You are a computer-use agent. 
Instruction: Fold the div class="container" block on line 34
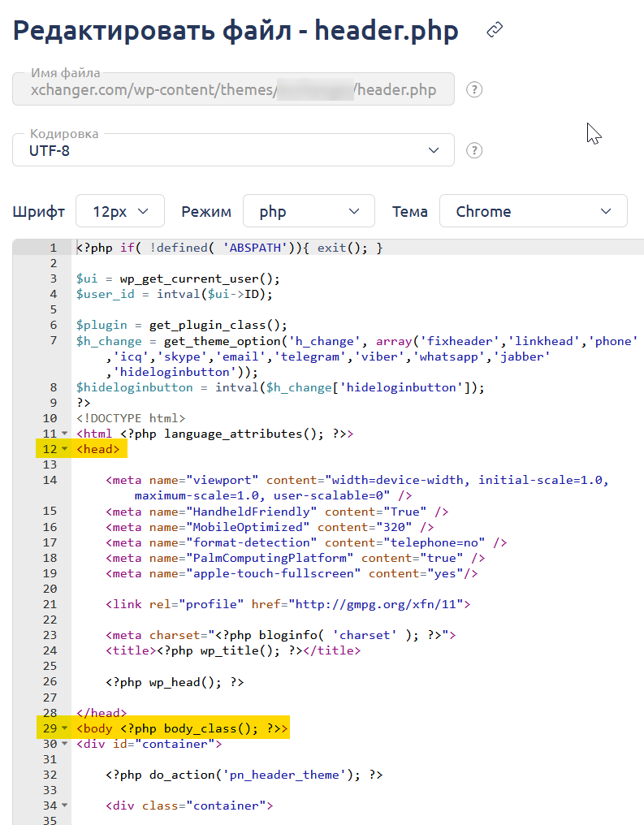click(x=64, y=806)
